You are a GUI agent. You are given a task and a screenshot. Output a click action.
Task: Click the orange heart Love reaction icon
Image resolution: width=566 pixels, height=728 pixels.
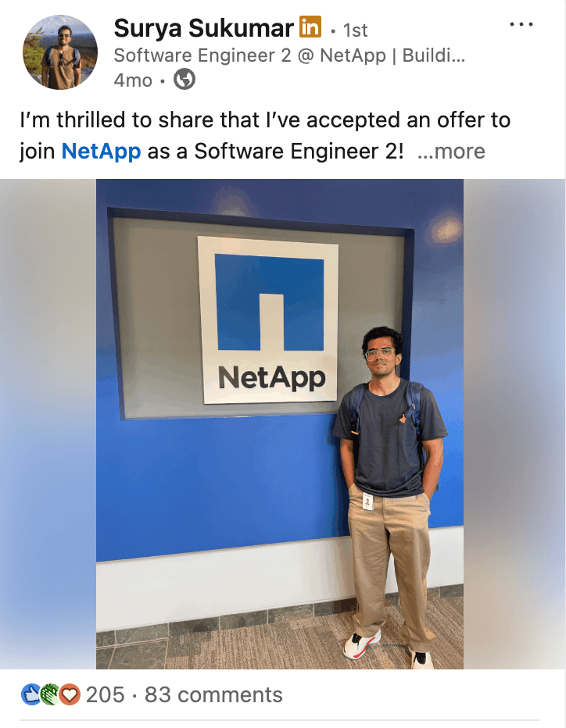point(70,695)
